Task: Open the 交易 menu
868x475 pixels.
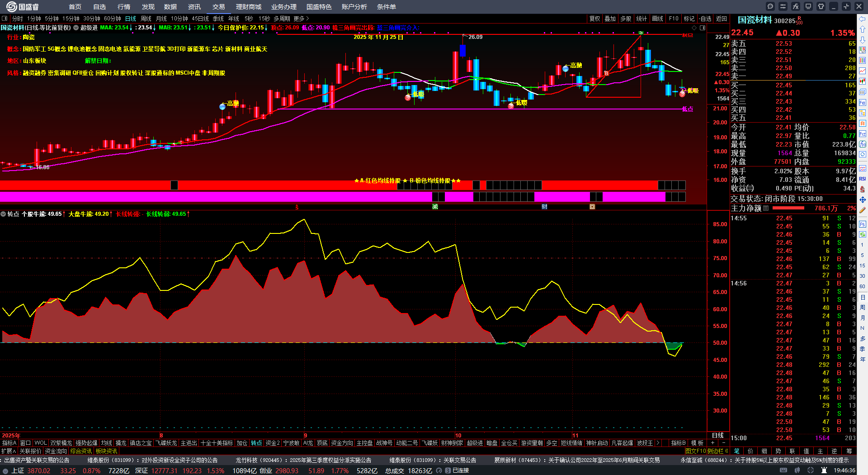Action: tap(219, 7)
